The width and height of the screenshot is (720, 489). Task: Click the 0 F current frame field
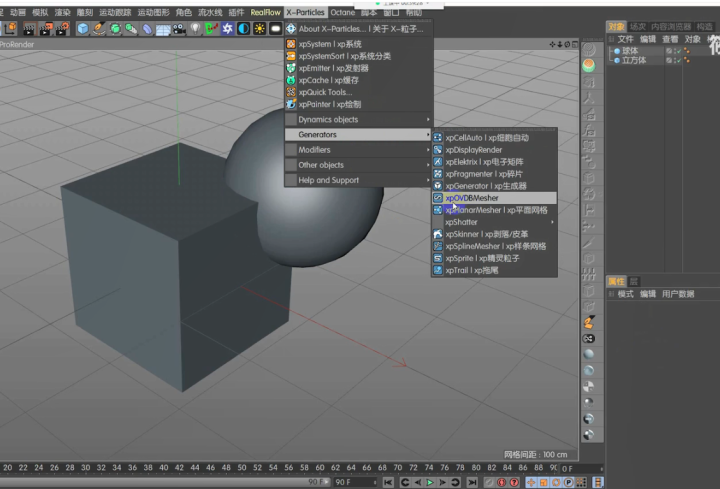click(x=581, y=469)
